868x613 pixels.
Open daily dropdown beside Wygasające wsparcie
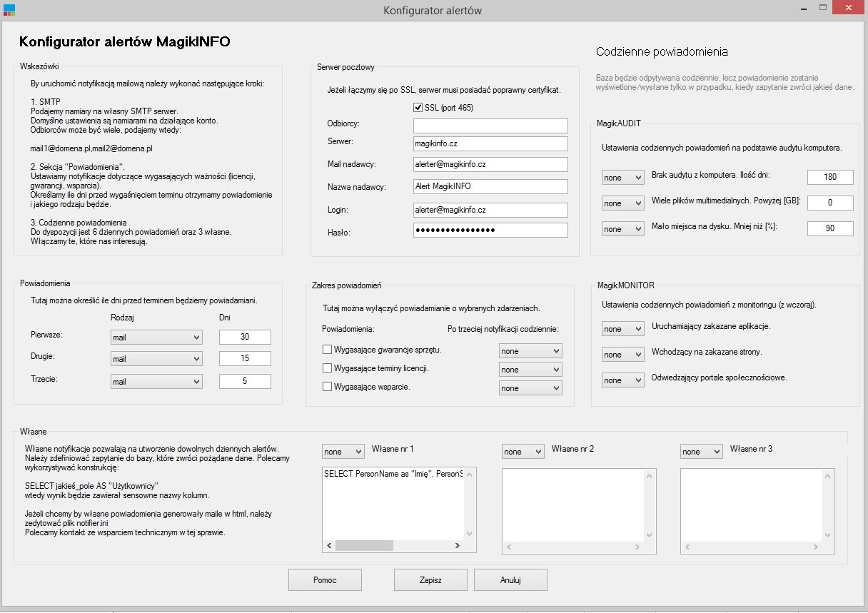[530, 388]
